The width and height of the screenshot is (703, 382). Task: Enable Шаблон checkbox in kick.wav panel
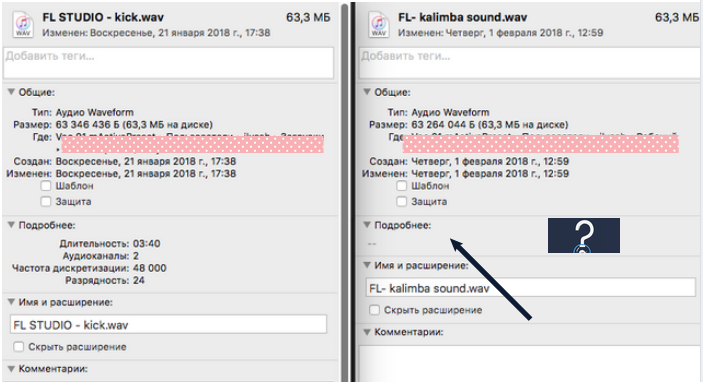click(46, 186)
